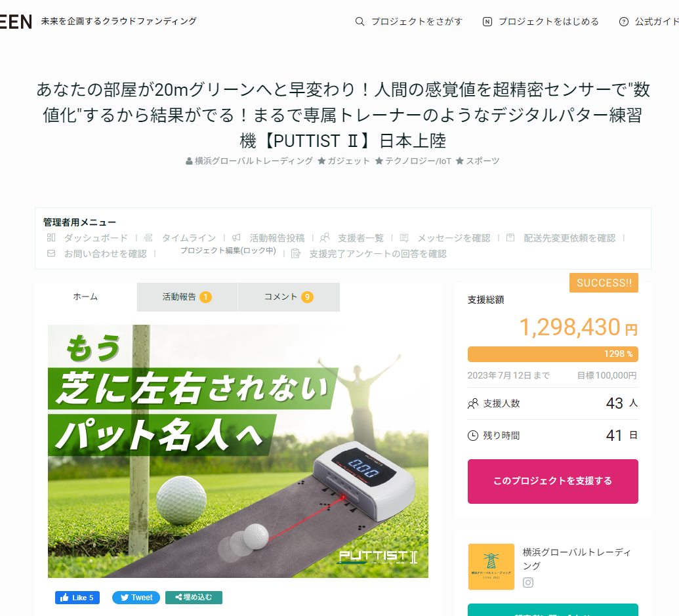The width and height of the screenshot is (679, 616).
Task: Click the プロジェクトをはじめる N icon
Action: tap(487, 22)
